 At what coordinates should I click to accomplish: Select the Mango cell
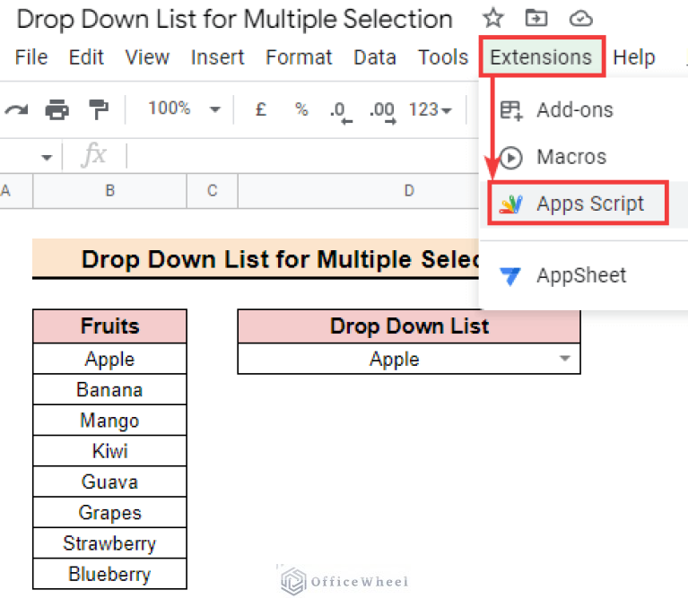tap(109, 421)
